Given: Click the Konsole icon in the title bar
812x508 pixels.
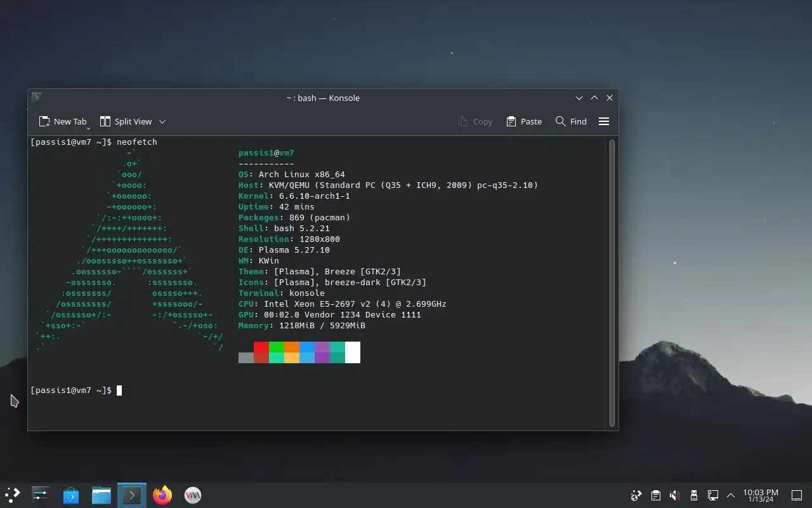Looking at the screenshot, I should [x=37, y=97].
